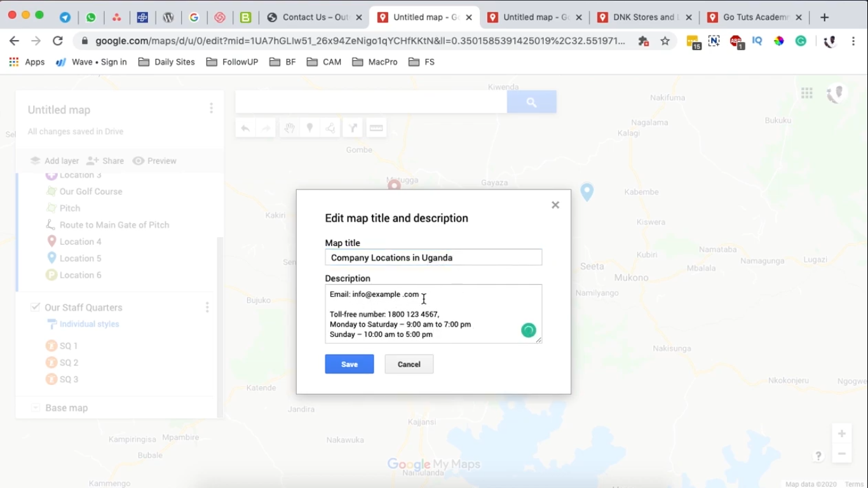Screen dimensions: 868x488
Task: Open the MacPro bookmark folder
Action: pos(375,62)
